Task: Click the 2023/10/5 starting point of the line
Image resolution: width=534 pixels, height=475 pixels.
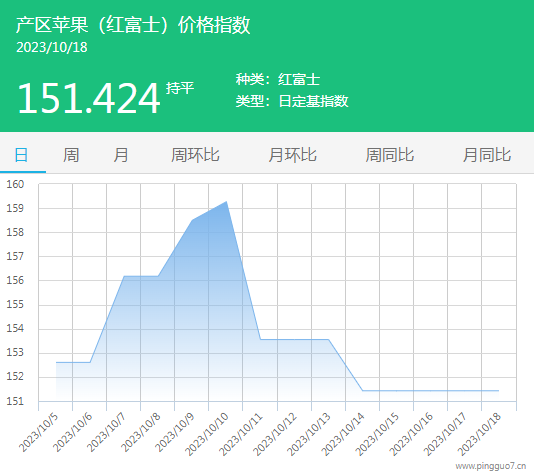Action: [x=56, y=362]
